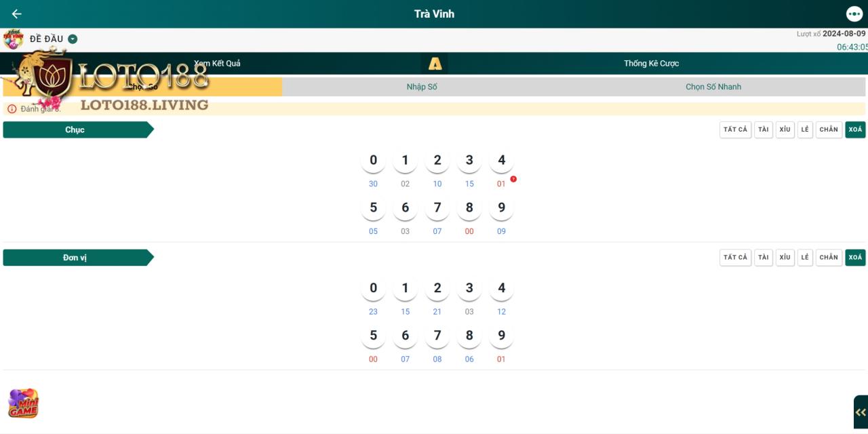Click the Chục section header label
The image size is (868, 434).
pyautogui.click(x=75, y=130)
